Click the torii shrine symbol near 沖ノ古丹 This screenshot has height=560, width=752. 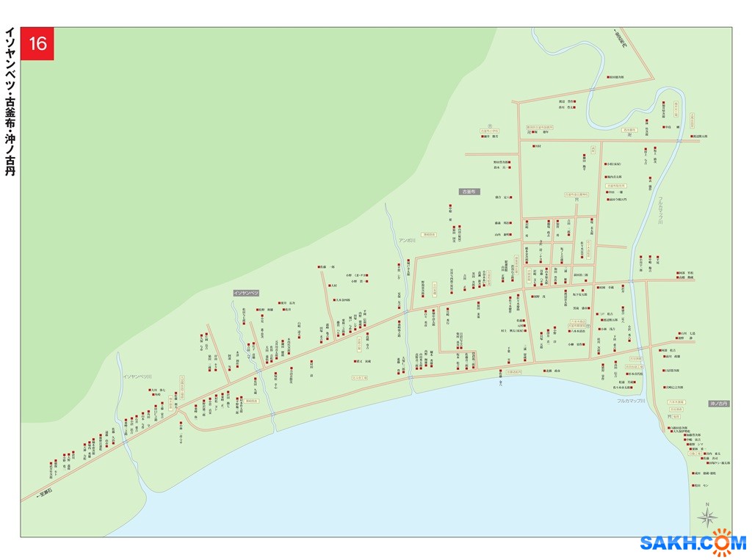point(669,415)
